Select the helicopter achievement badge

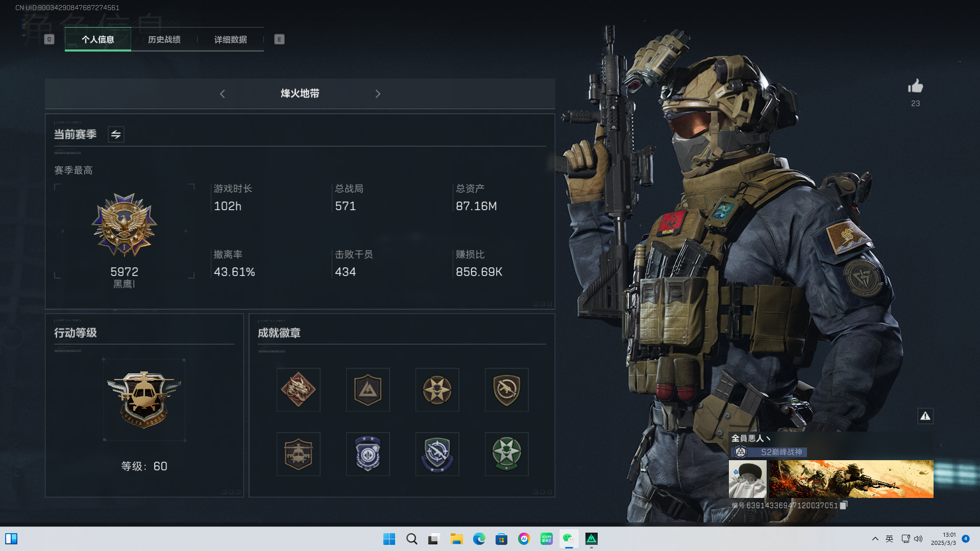click(x=299, y=454)
